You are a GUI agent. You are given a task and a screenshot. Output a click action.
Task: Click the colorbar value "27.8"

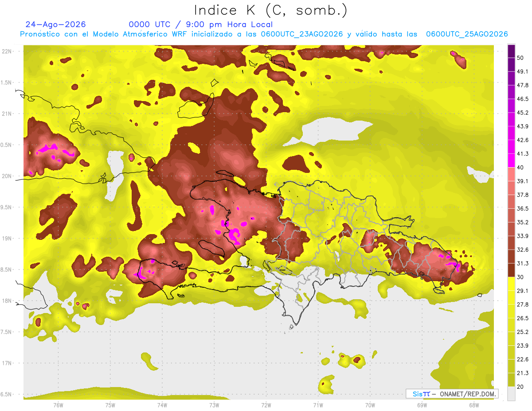tap(522, 305)
